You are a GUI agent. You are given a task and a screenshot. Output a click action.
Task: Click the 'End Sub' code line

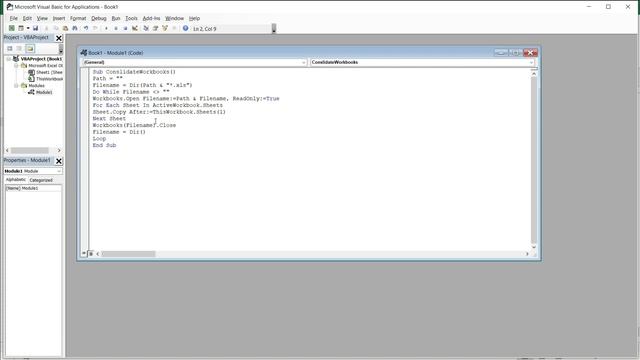point(104,145)
